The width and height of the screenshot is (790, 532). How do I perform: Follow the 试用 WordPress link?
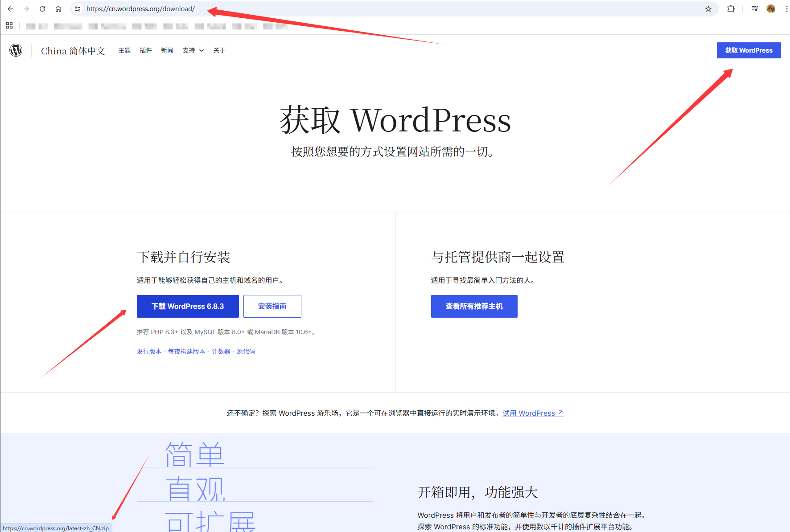(533, 413)
